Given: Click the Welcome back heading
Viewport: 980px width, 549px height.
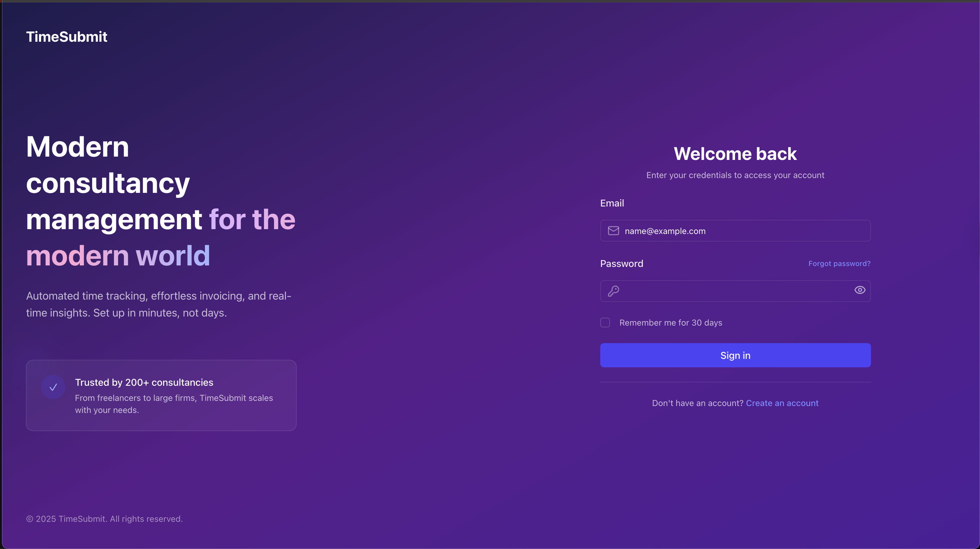Looking at the screenshot, I should [735, 154].
